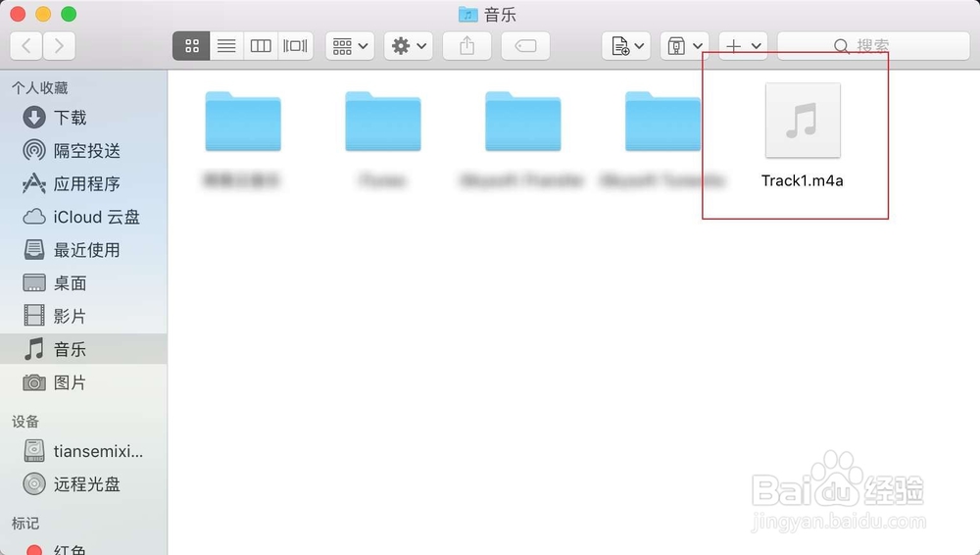
Task: Open 应用程序 in the sidebar
Action: (83, 183)
